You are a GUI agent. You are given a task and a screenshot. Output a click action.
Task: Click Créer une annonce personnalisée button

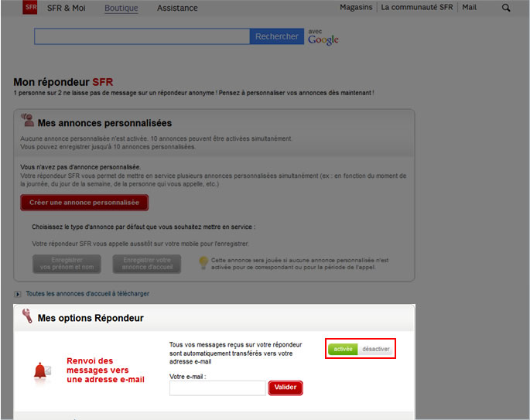tap(84, 203)
